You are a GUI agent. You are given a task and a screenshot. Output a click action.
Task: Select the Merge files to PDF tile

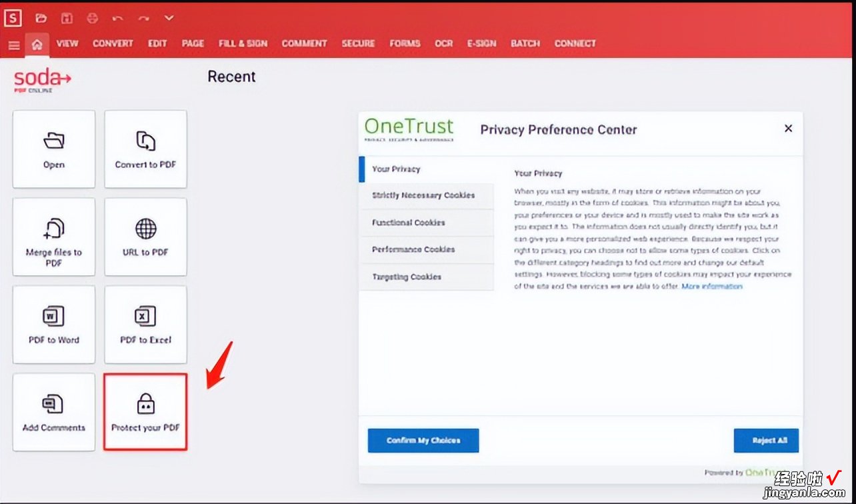[x=54, y=237]
